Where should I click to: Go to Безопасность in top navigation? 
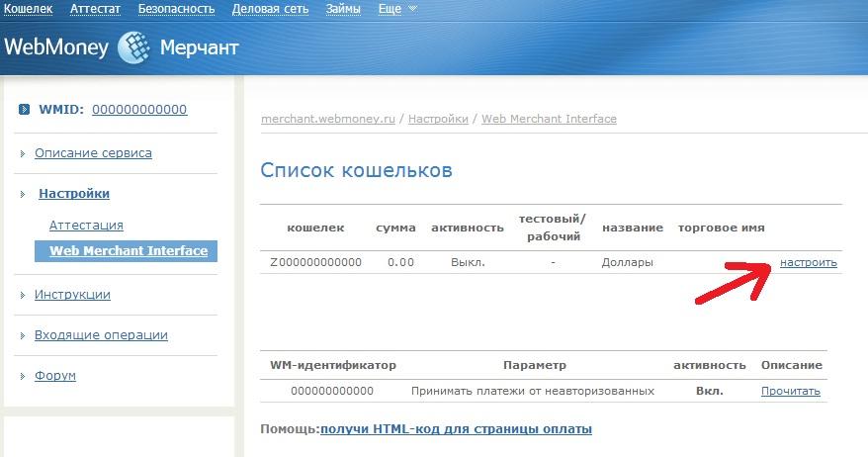(x=176, y=9)
